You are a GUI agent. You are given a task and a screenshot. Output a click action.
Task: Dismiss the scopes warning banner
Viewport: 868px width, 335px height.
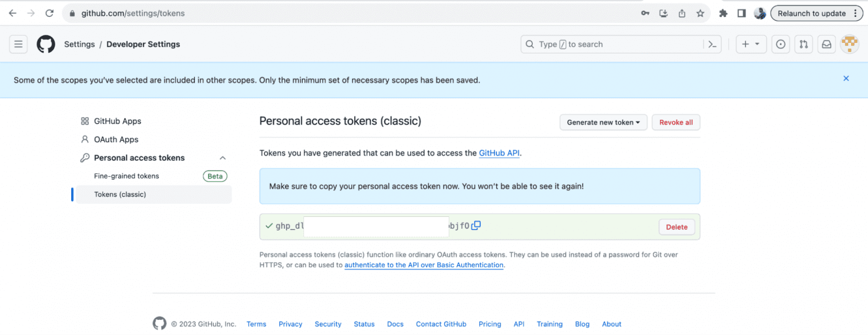click(846, 79)
